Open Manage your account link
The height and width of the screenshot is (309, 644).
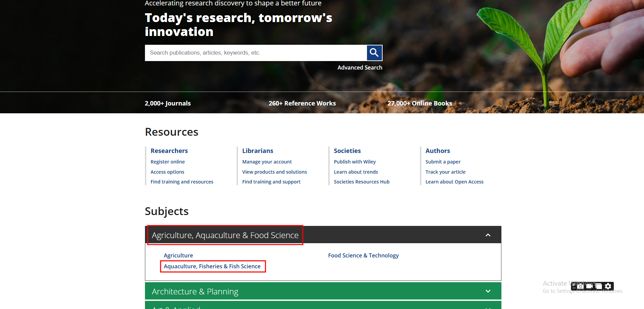tap(267, 162)
